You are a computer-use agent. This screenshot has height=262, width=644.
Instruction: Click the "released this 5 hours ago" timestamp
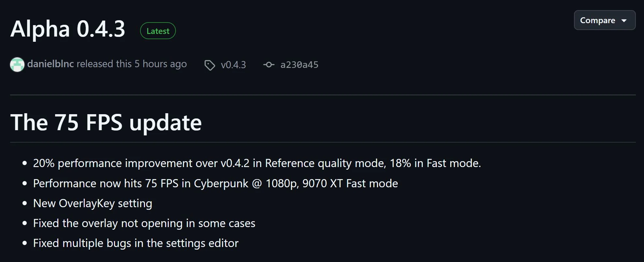point(132,64)
